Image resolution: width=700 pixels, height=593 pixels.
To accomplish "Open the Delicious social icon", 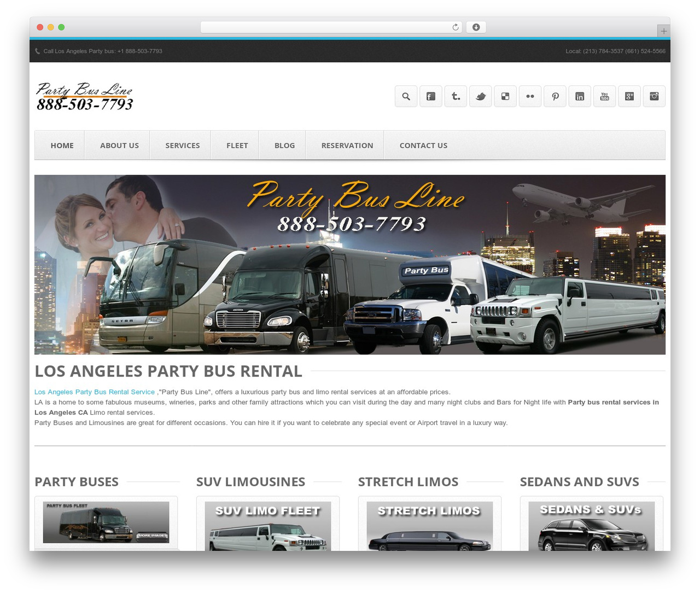I will pos(505,96).
